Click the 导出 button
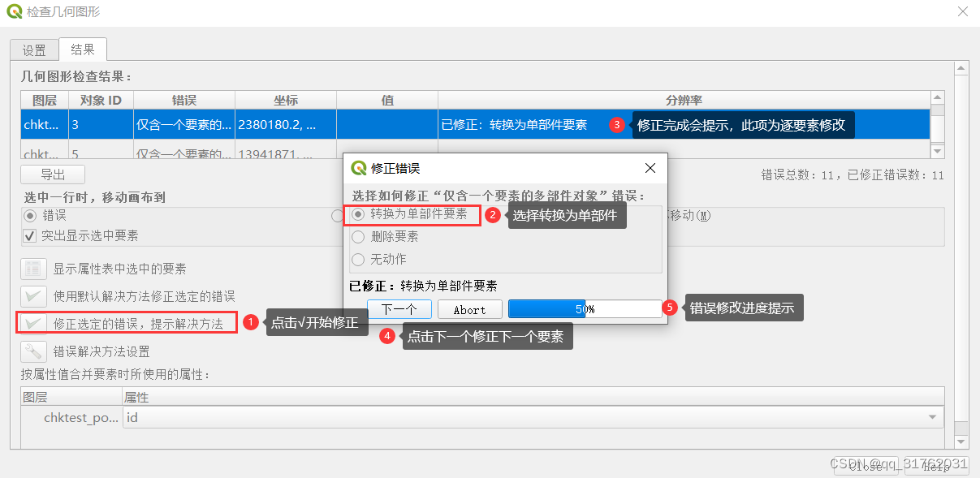The width and height of the screenshot is (980, 478). coord(53,174)
